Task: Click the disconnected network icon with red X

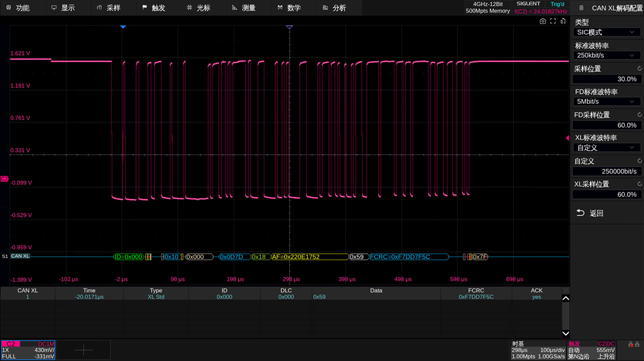Action: pos(631,344)
